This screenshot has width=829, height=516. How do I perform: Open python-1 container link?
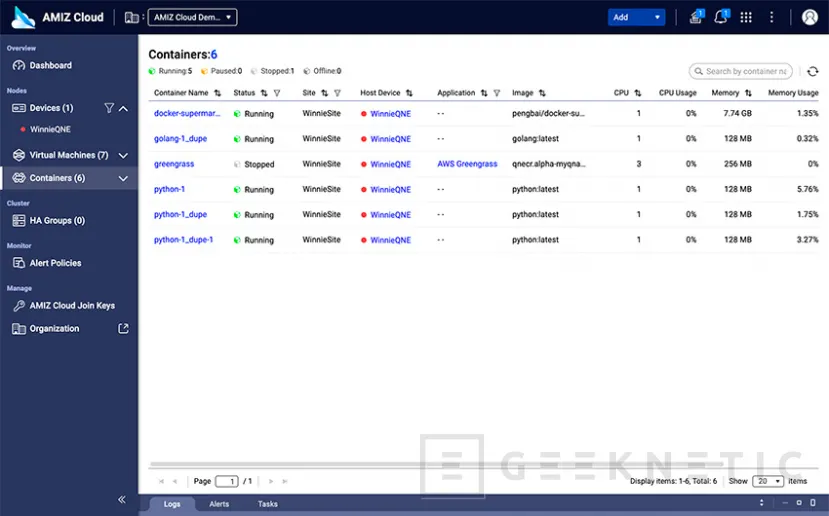[169, 189]
